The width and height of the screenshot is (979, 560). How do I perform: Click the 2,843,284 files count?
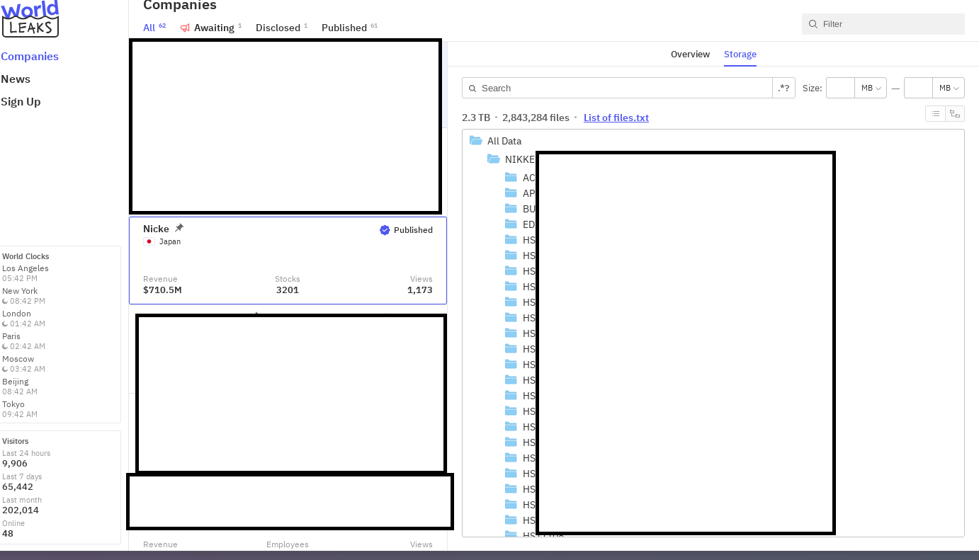click(x=536, y=118)
